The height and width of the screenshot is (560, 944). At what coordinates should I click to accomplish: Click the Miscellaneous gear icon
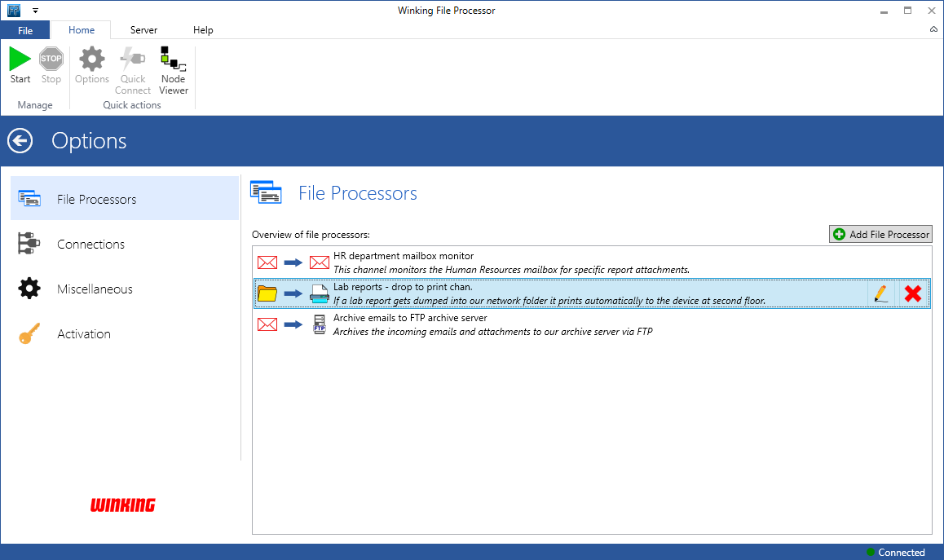(x=29, y=289)
